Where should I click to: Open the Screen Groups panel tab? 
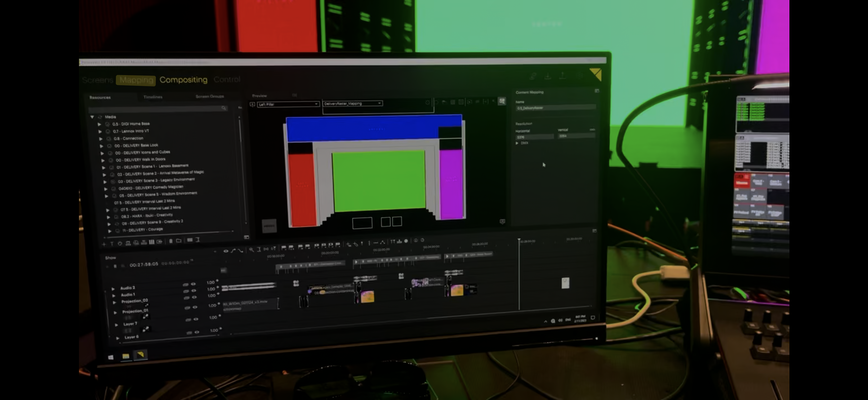click(210, 96)
